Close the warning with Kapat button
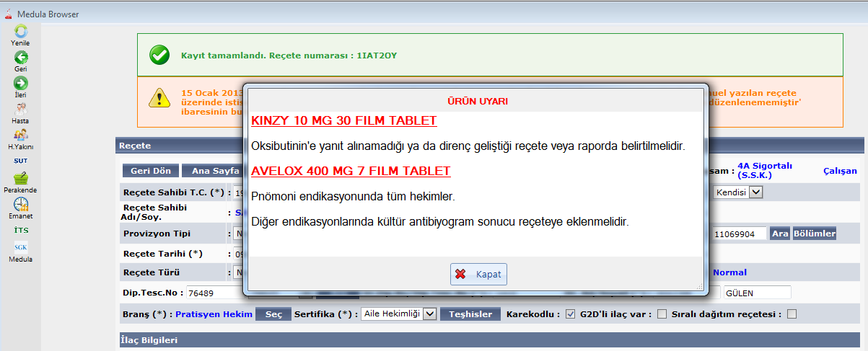The width and height of the screenshot is (868, 351). 479,275
